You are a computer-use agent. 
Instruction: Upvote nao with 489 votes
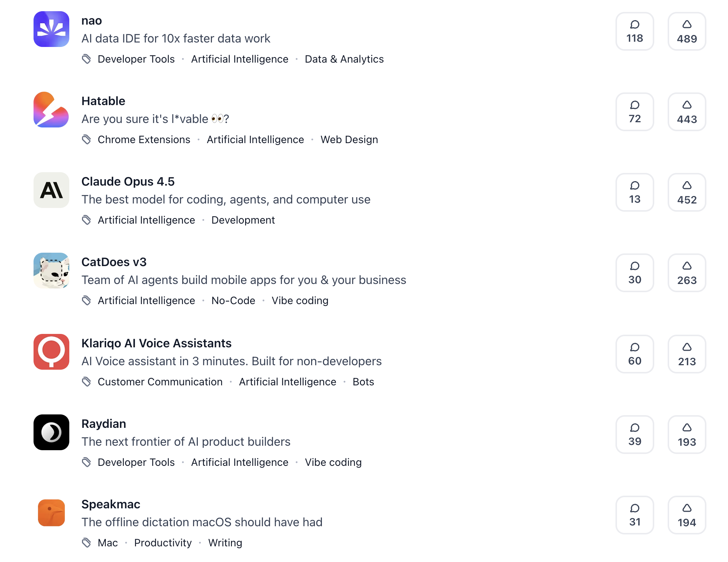click(x=687, y=31)
